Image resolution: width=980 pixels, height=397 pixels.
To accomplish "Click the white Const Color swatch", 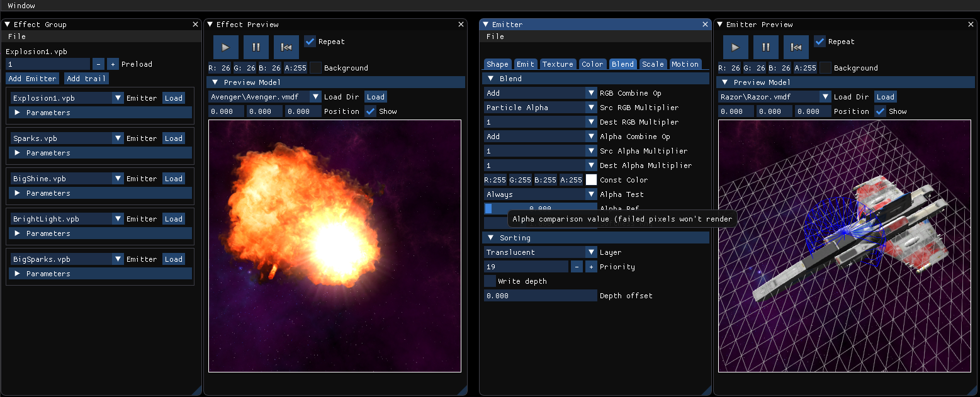I will 591,180.
